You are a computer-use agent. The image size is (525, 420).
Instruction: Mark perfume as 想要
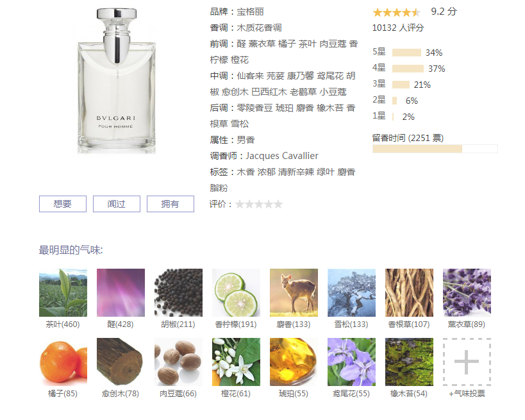point(63,204)
